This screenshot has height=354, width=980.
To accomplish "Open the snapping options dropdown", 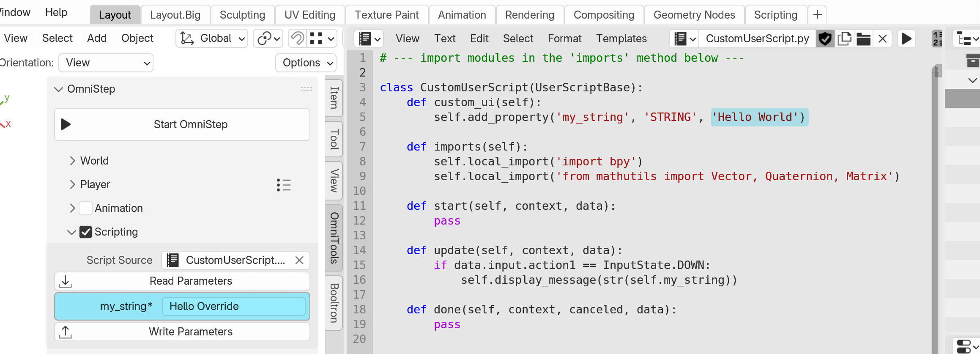I will pyautogui.click(x=322, y=38).
